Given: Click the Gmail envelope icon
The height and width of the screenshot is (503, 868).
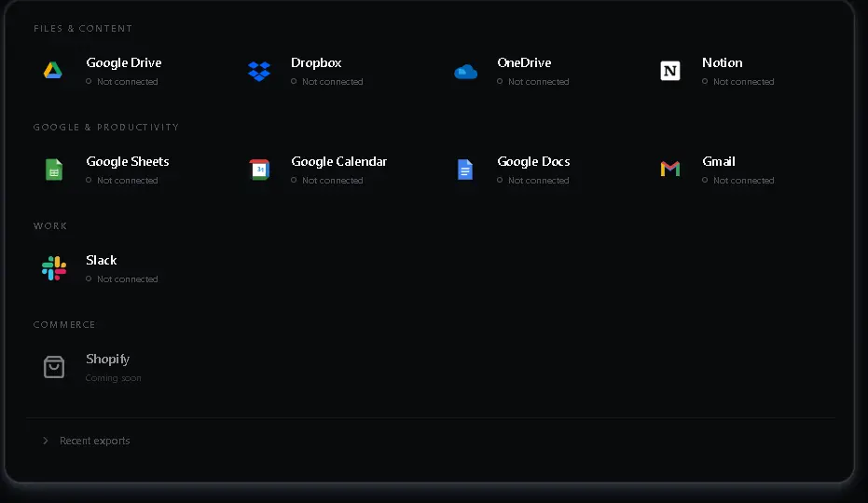Looking at the screenshot, I should (669, 169).
